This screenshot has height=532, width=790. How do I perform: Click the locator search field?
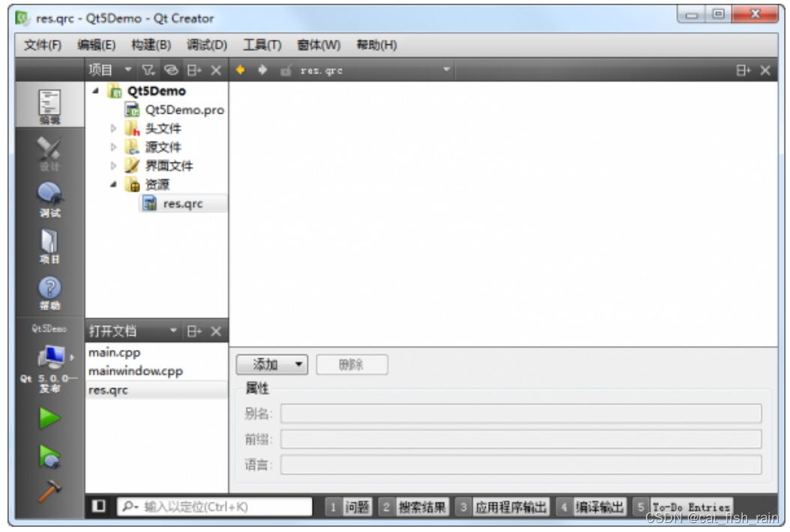tap(214, 507)
